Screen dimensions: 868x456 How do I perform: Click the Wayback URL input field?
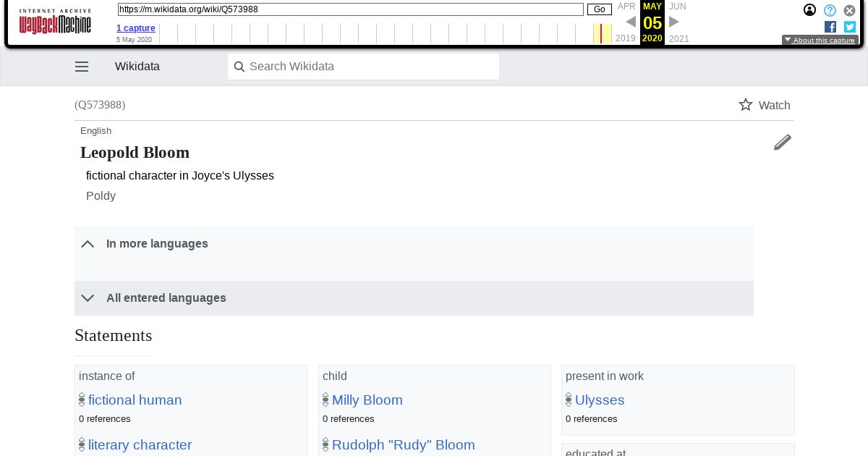point(351,9)
